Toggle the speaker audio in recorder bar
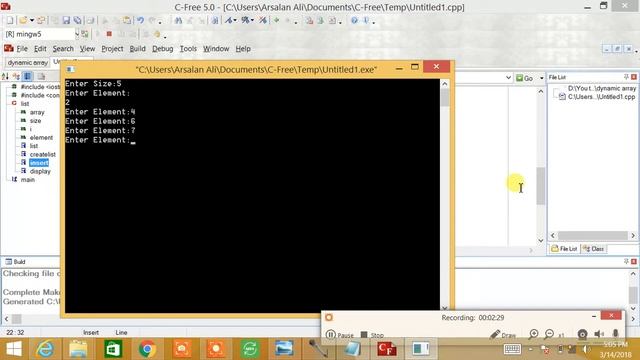 pyautogui.click(x=599, y=334)
